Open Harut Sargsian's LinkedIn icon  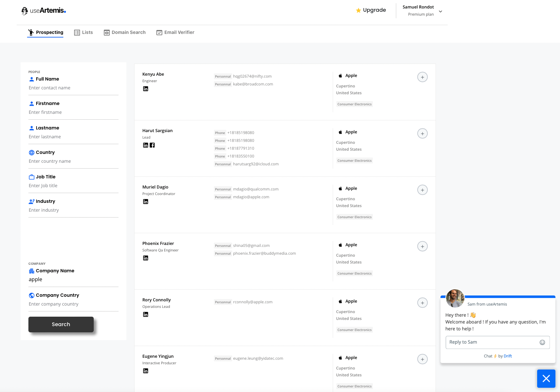coord(146,145)
